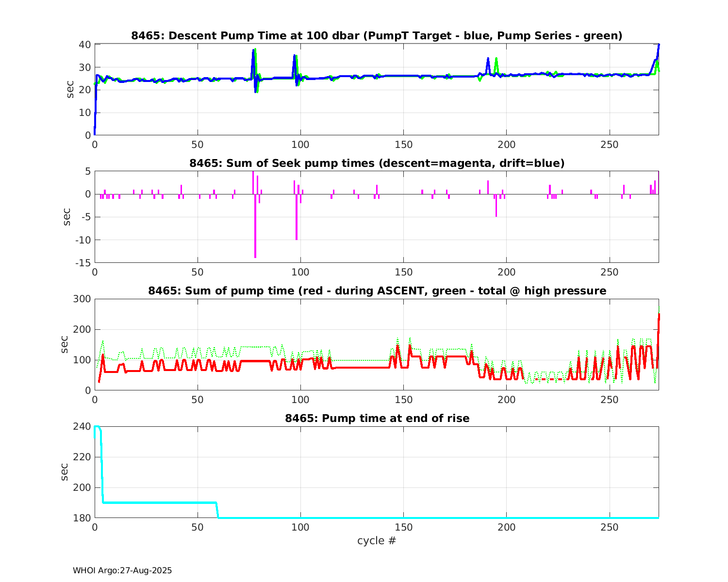Click the green spike near cycle 195 in top plot

496,60
